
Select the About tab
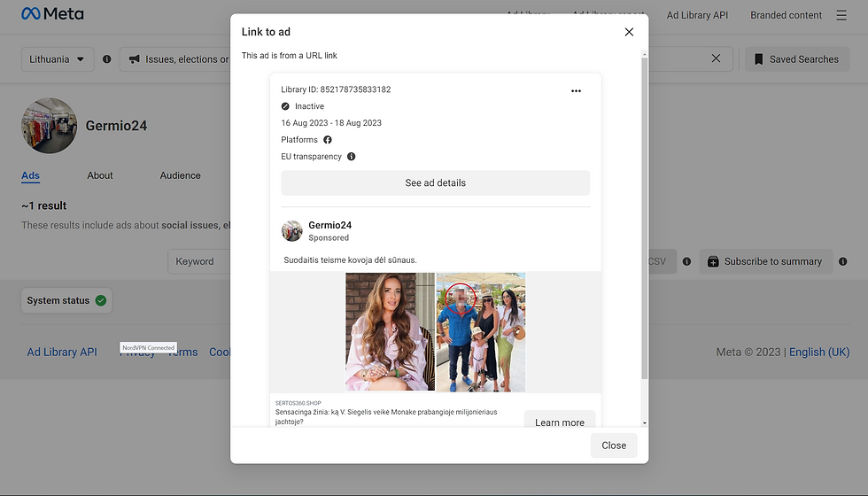click(99, 175)
